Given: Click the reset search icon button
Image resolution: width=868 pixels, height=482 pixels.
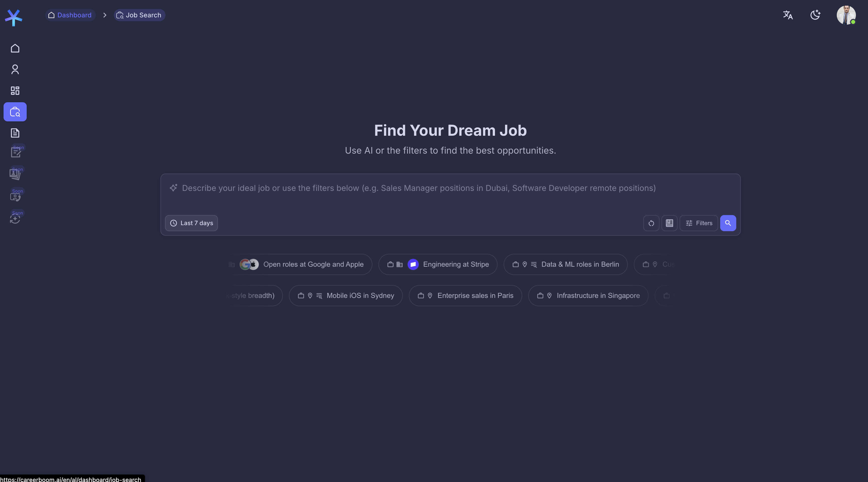Looking at the screenshot, I should (651, 223).
